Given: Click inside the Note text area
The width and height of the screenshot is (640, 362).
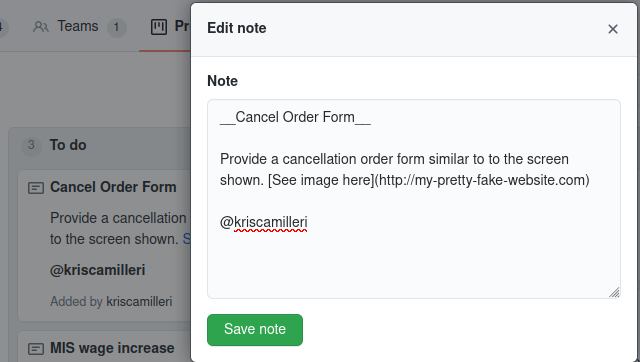Looking at the screenshot, I should (x=414, y=199).
